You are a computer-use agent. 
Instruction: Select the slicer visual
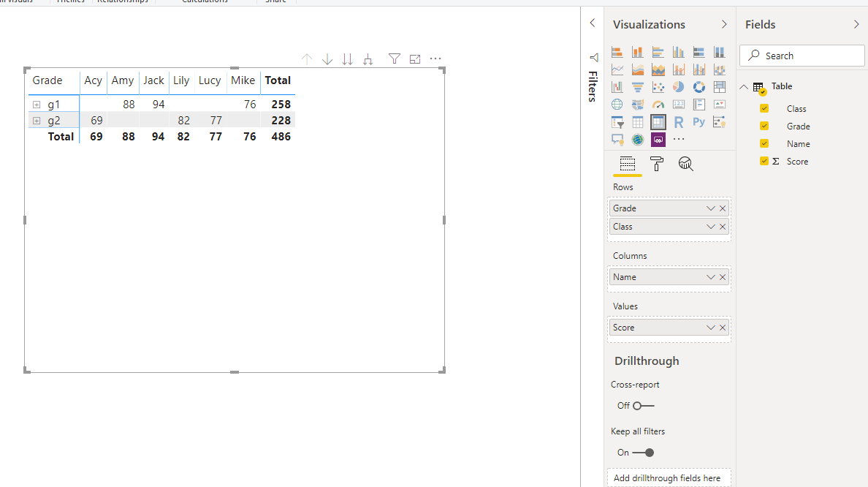pos(617,122)
